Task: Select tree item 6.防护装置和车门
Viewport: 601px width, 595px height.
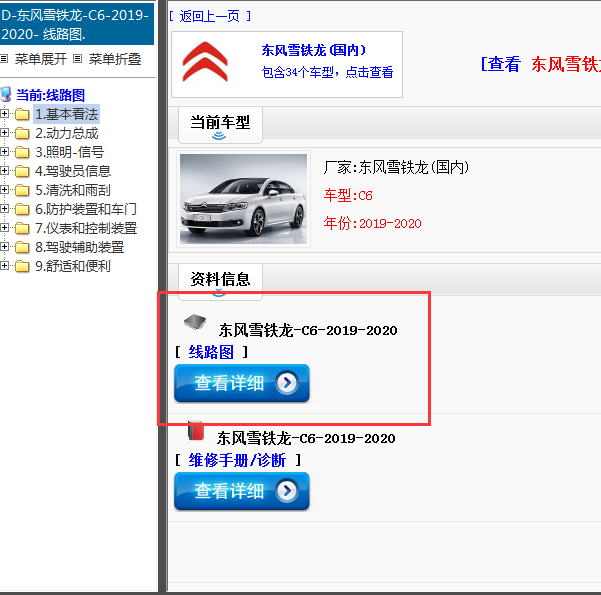Action: point(86,209)
